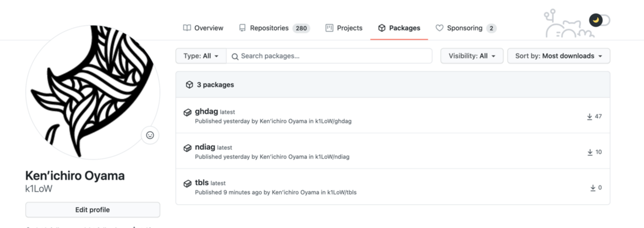The height and width of the screenshot is (228, 644).
Task: Open the ghdag package link
Action: (206, 112)
